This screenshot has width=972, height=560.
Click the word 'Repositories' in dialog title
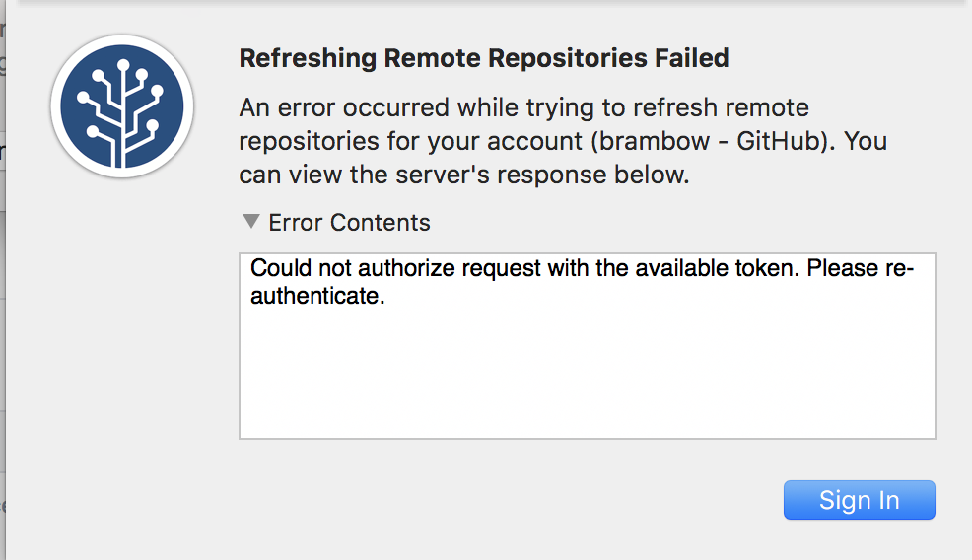tap(568, 58)
